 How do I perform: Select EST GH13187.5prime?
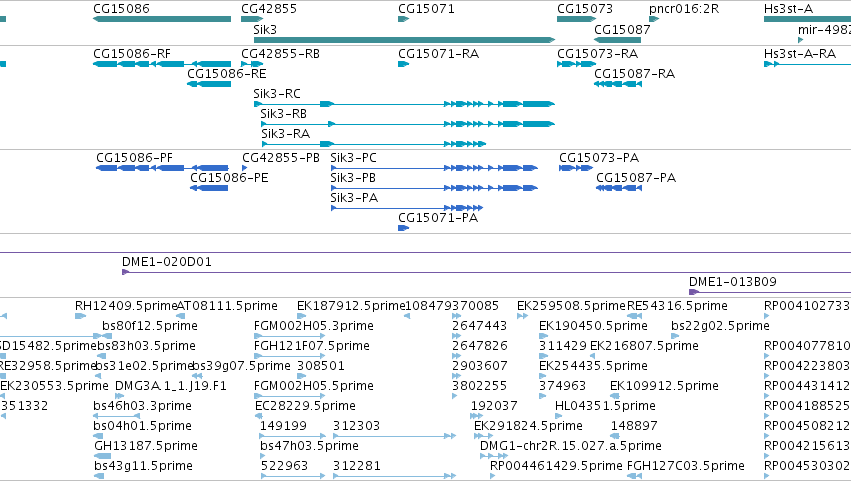(146, 447)
